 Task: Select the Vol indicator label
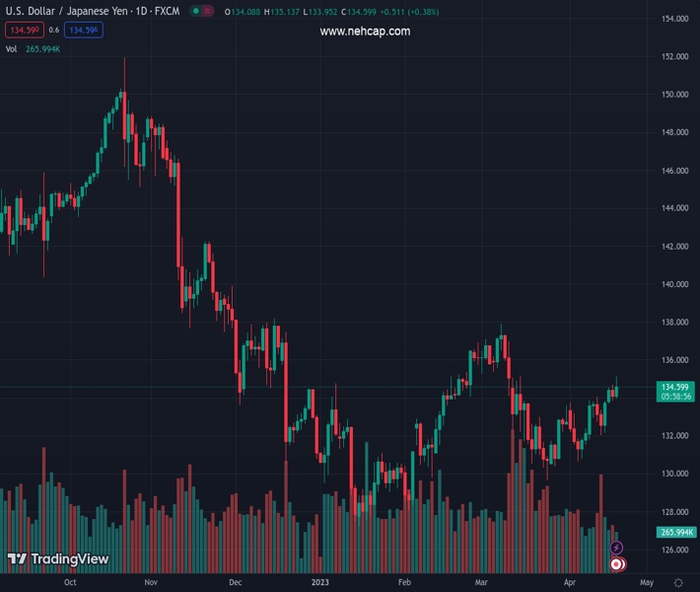click(x=12, y=48)
